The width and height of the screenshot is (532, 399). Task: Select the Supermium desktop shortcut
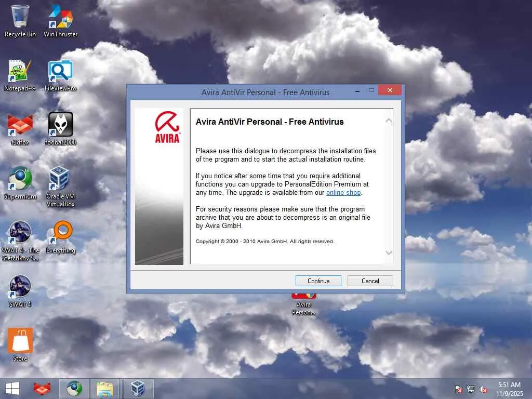click(20, 183)
